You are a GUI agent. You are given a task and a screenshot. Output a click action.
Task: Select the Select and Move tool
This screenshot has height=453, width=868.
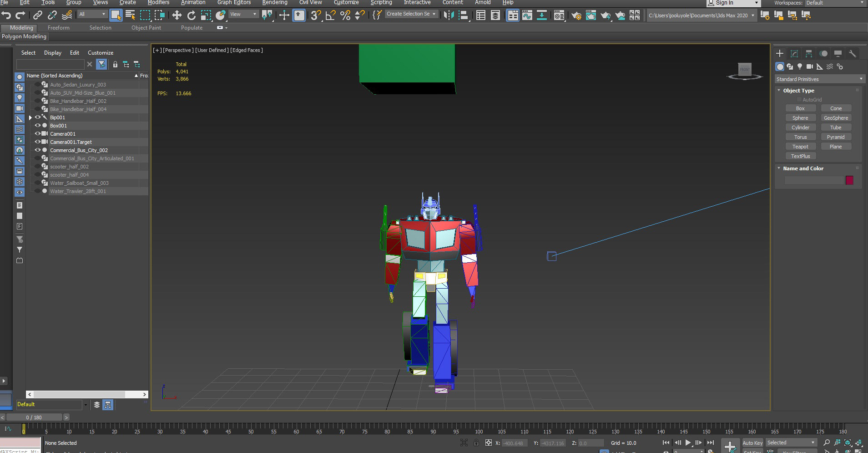coord(177,15)
